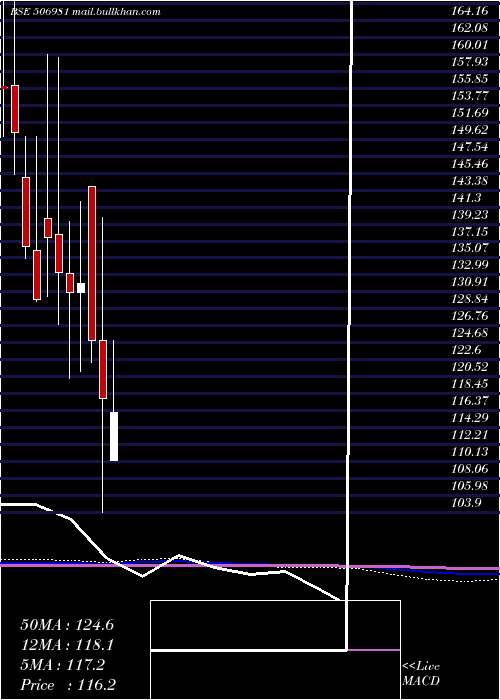Select the 112.21 price axis label

pyautogui.click(x=469, y=435)
